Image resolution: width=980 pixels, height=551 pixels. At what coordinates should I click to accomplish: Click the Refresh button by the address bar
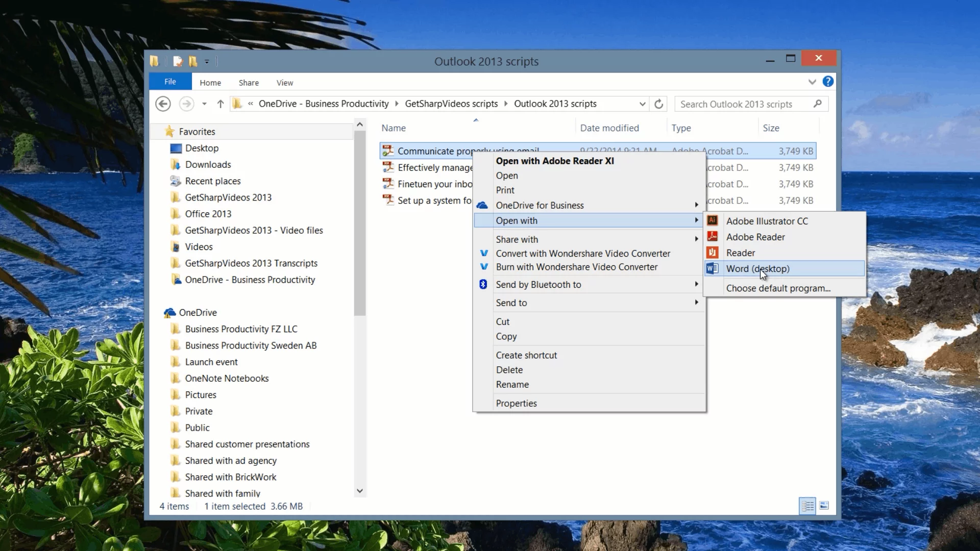(659, 104)
